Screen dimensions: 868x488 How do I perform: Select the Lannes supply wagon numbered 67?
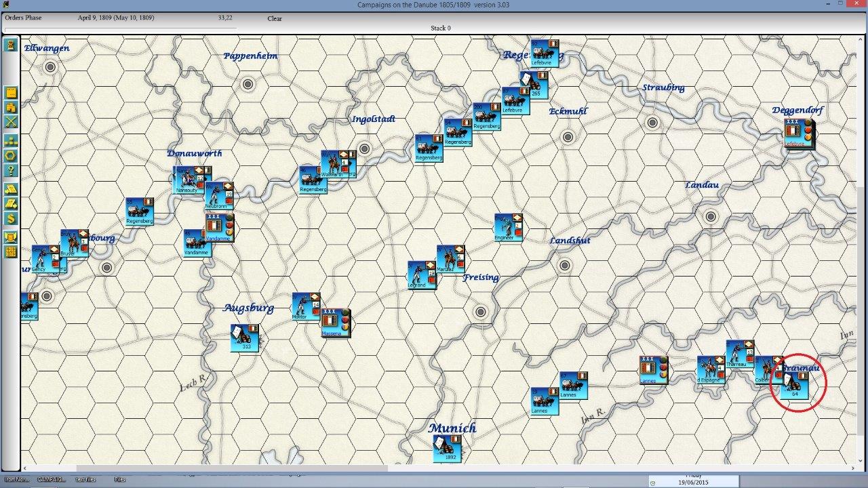(573, 385)
